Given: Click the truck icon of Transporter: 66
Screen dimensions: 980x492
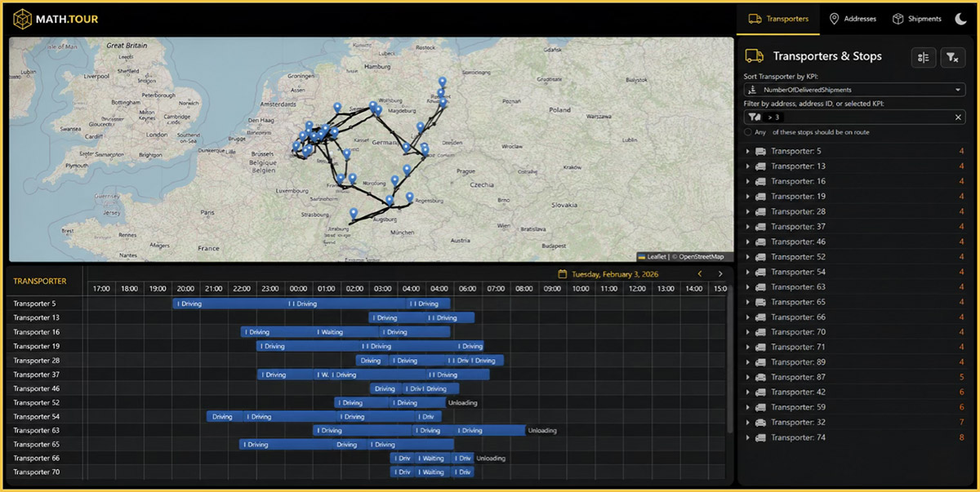Looking at the screenshot, I should tap(760, 317).
